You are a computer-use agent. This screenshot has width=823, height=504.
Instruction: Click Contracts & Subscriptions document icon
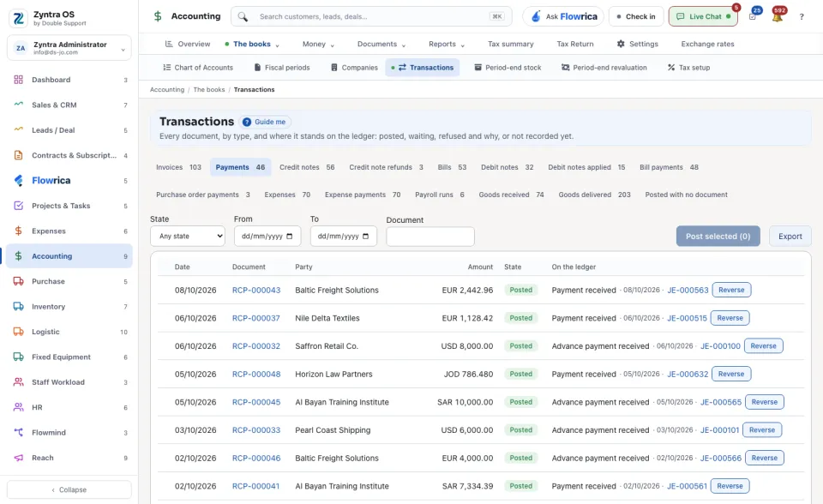18,155
